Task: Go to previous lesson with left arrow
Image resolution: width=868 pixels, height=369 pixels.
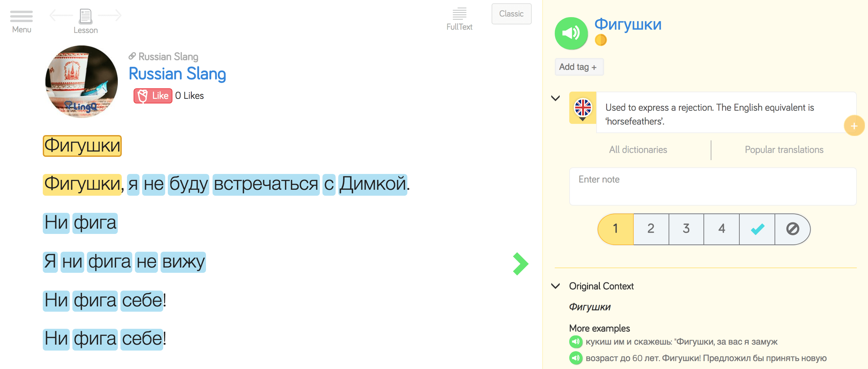Action: tap(61, 15)
